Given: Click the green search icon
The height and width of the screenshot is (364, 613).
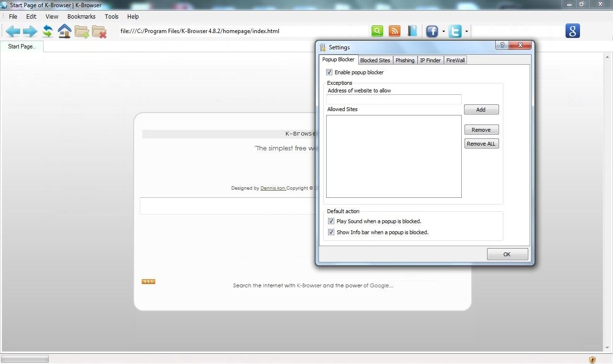Looking at the screenshot, I should [377, 31].
